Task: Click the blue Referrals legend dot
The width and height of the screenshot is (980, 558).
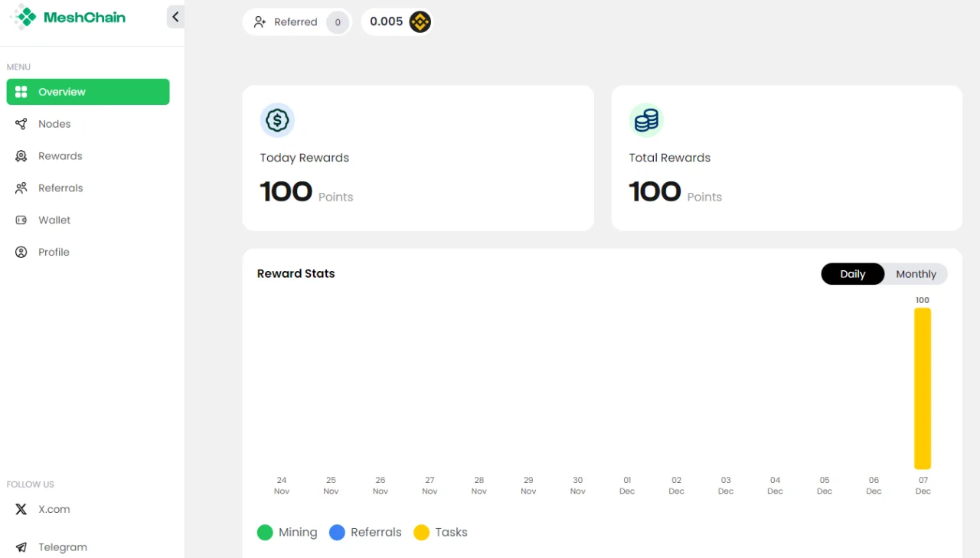Action: click(337, 533)
